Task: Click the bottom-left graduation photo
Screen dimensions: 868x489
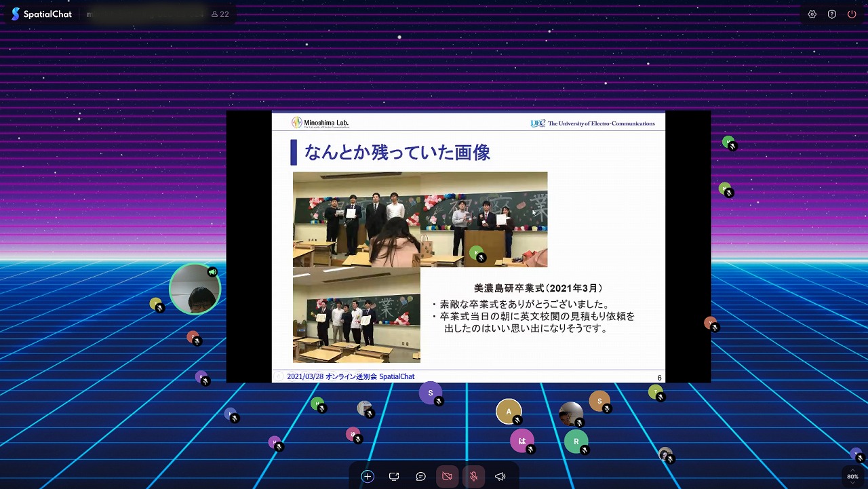Action: tap(357, 315)
